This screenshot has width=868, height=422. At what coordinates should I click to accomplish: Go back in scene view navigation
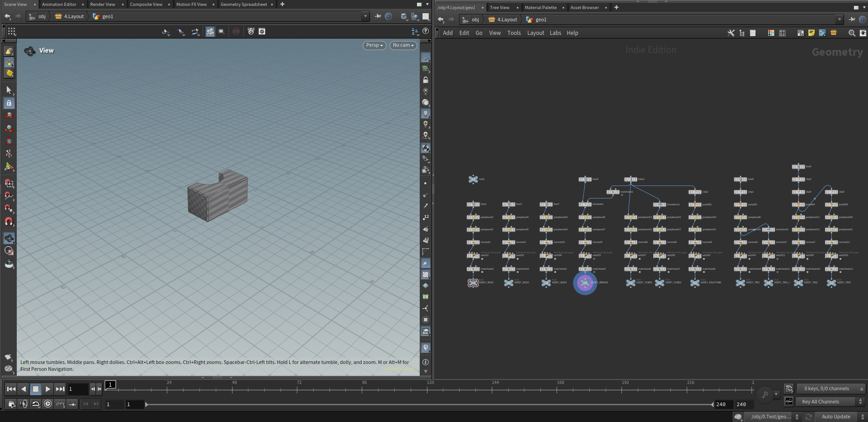click(7, 16)
